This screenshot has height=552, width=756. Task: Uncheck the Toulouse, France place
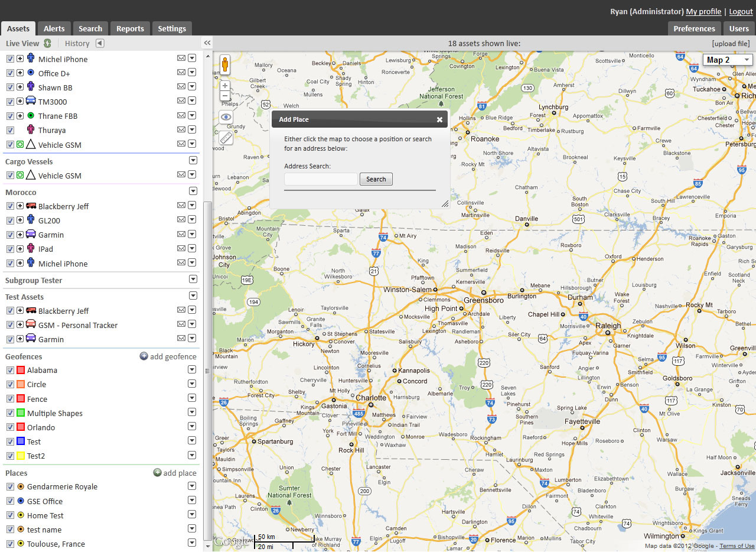[x=10, y=544]
